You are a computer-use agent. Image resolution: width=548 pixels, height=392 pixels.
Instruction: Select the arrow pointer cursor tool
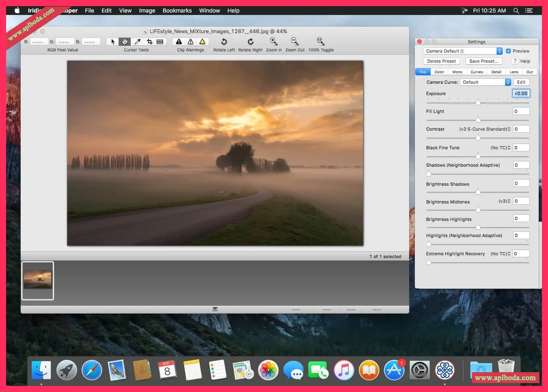pyautogui.click(x=113, y=42)
